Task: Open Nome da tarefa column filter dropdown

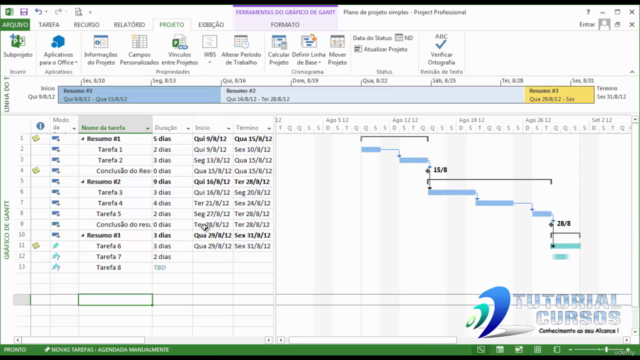Action: coord(147,128)
